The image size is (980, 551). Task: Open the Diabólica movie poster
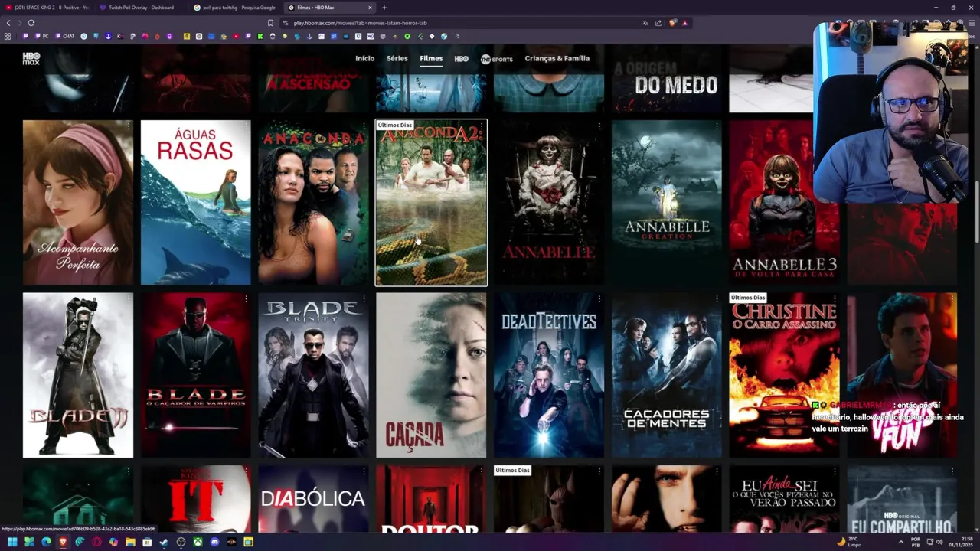tap(313, 499)
